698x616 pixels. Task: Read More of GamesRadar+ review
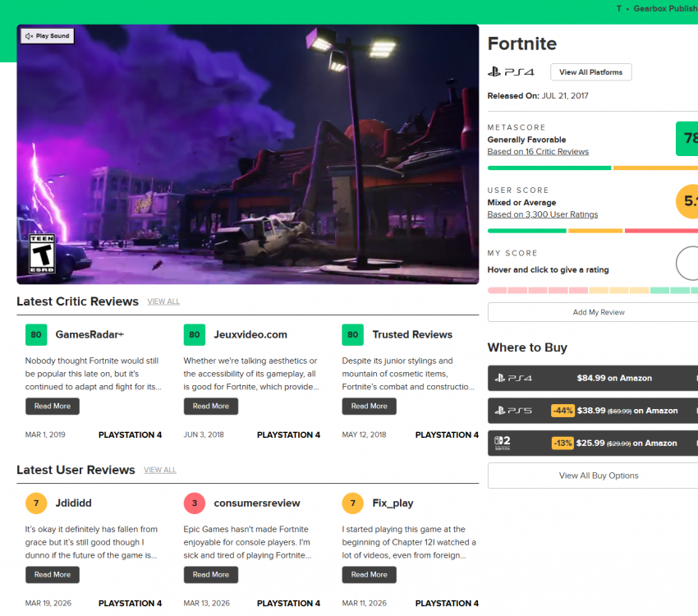(53, 407)
